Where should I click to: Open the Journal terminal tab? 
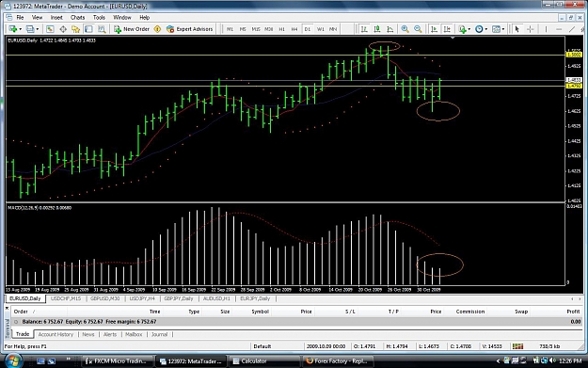159,334
